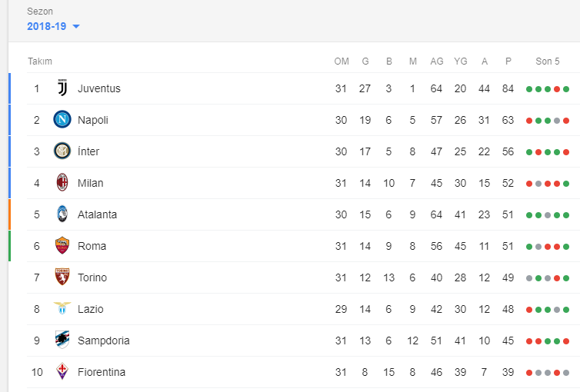Image resolution: width=580 pixels, height=392 pixels.
Task: Click the Napoli club crest
Action: [x=62, y=120]
